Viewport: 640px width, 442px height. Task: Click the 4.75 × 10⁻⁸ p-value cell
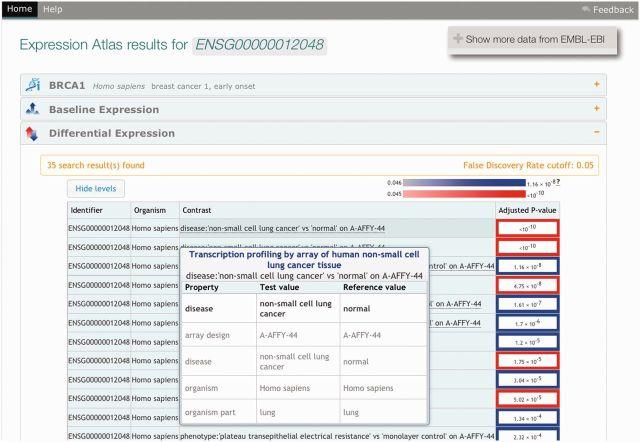coord(528,285)
